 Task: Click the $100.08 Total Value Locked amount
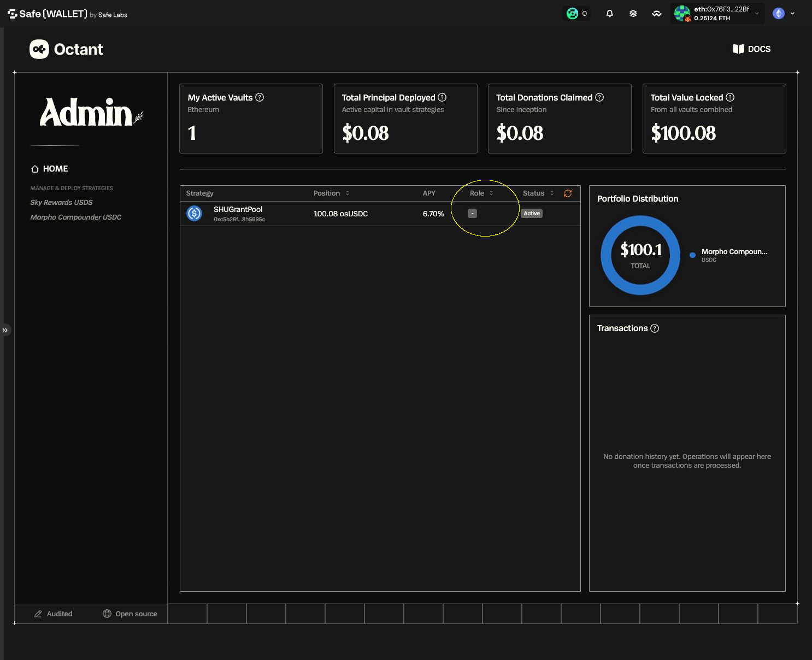pyautogui.click(x=683, y=133)
